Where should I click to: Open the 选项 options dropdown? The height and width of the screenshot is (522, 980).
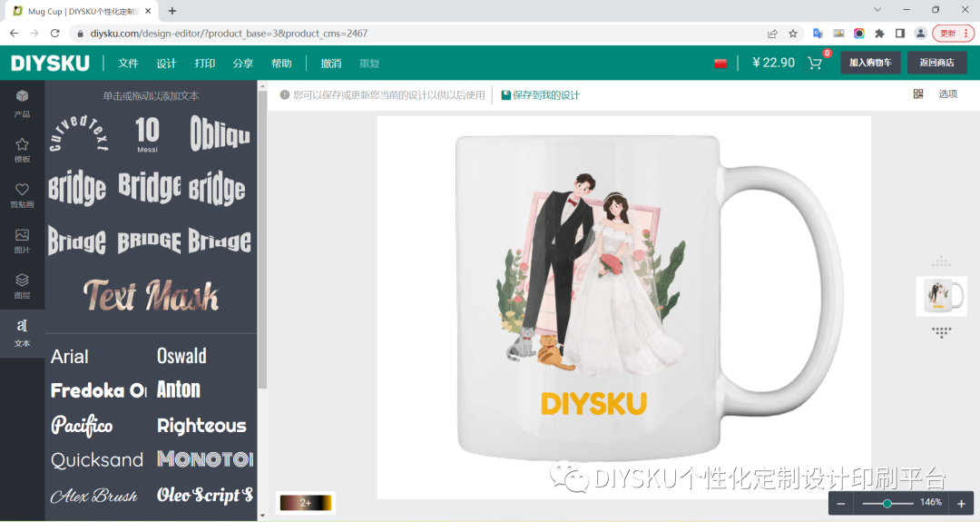click(x=947, y=94)
